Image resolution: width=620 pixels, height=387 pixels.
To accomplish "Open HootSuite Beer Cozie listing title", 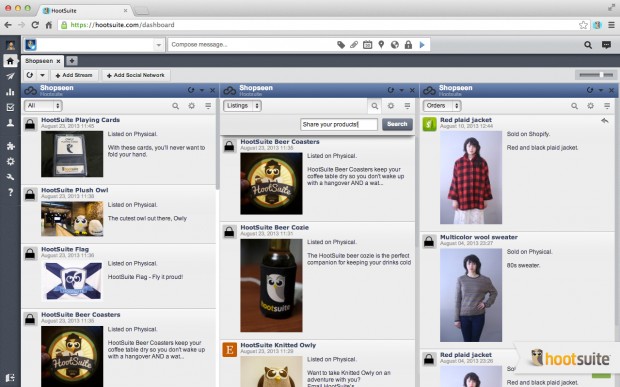I will 275,227.
